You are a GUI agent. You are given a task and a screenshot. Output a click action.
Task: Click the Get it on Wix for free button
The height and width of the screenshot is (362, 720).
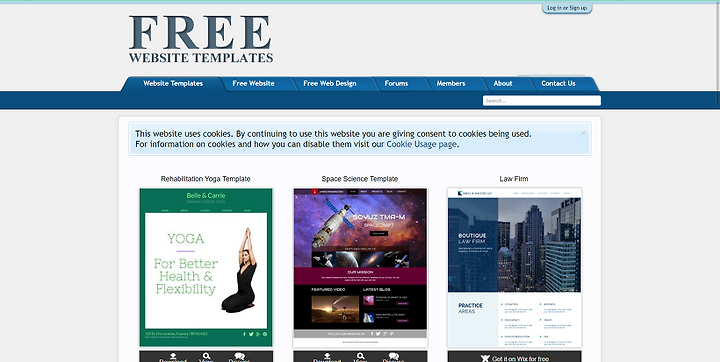pos(514,356)
